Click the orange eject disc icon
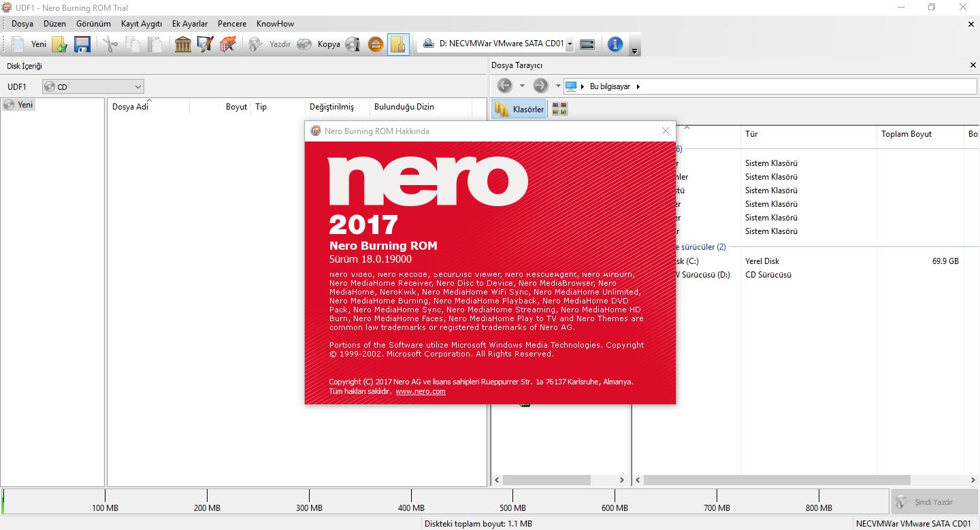 376,44
